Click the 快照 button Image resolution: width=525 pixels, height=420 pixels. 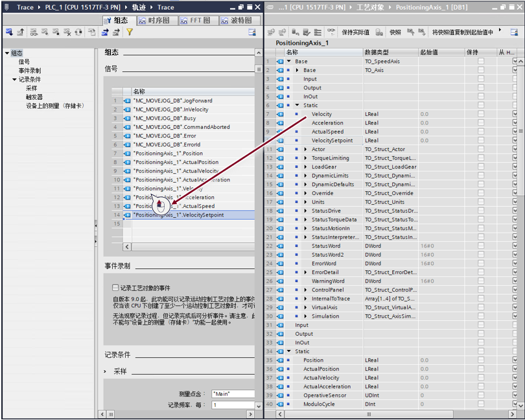coord(395,32)
